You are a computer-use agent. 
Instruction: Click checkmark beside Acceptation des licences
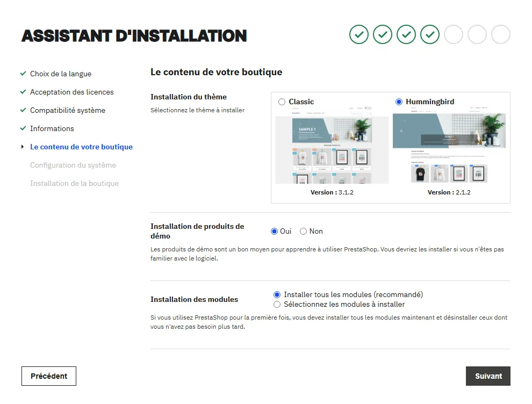[23, 91]
